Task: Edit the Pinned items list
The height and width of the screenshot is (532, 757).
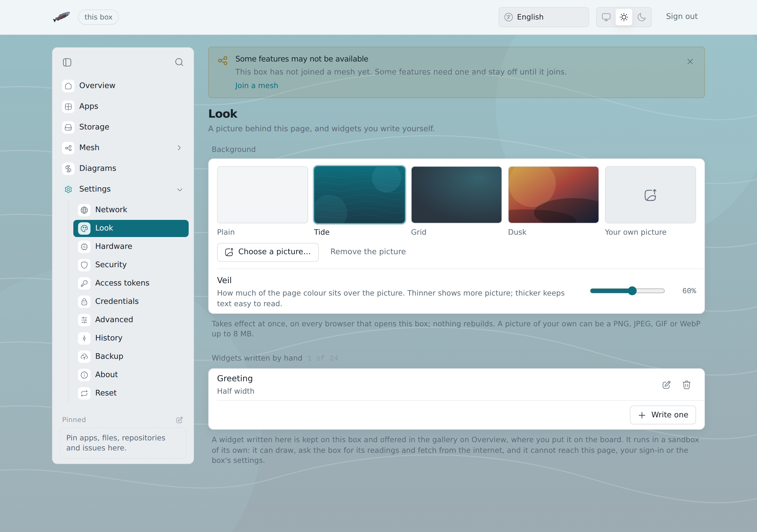Action: click(179, 420)
